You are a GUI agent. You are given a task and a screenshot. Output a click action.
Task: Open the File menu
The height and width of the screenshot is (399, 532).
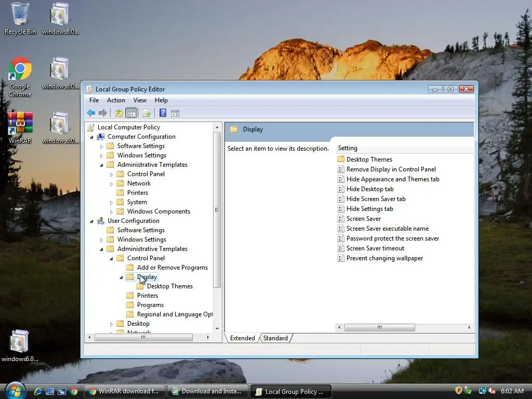(x=94, y=100)
